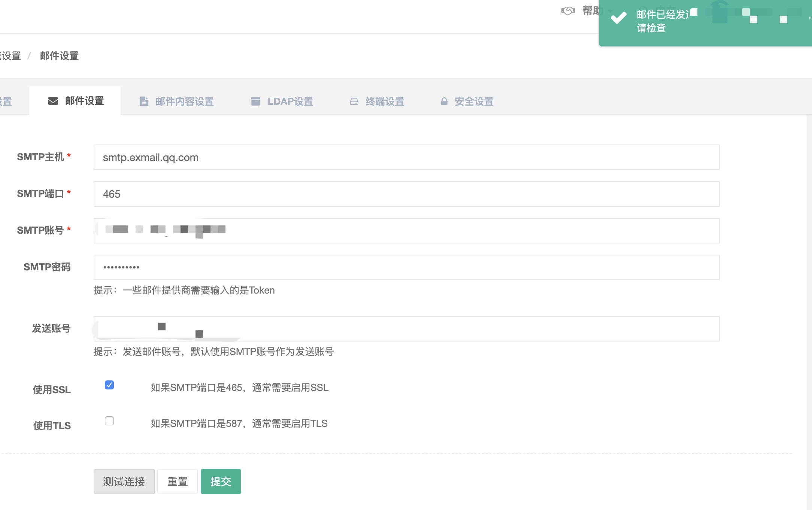Click the 测试连接 button
This screenshot has width=812, height=510.
tap(124, 482)
